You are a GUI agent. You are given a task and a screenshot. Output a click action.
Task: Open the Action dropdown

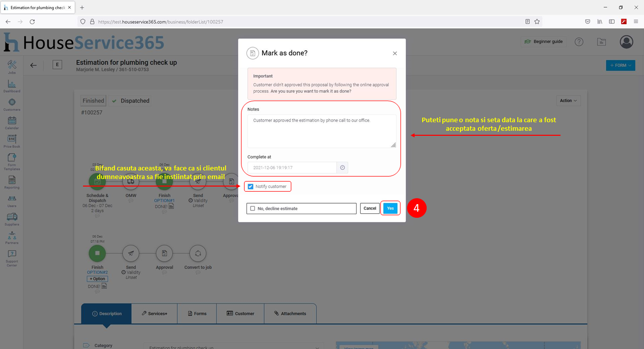[569, 101]
